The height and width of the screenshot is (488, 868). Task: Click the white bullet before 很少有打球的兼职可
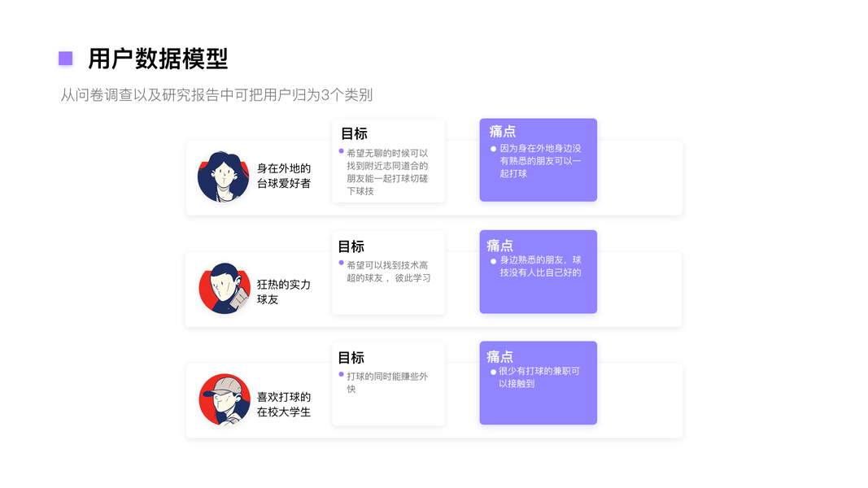point(493,372)
